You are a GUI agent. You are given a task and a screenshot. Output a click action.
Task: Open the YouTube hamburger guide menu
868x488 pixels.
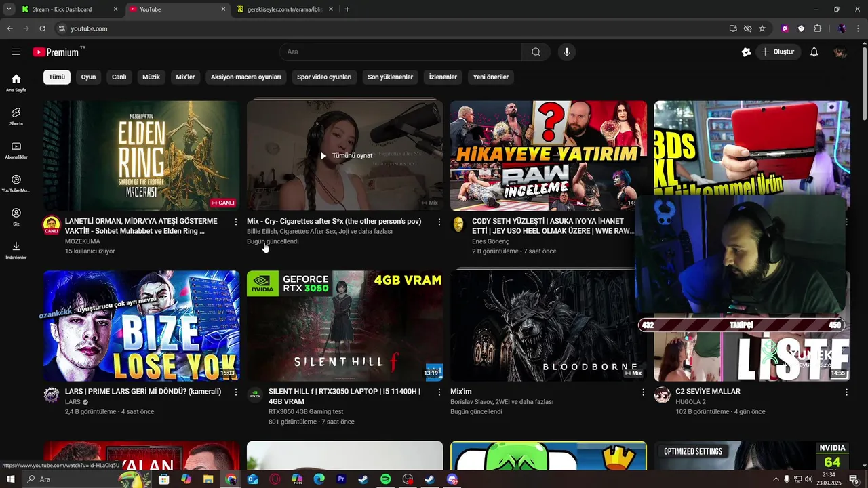[x=16, y=52]
